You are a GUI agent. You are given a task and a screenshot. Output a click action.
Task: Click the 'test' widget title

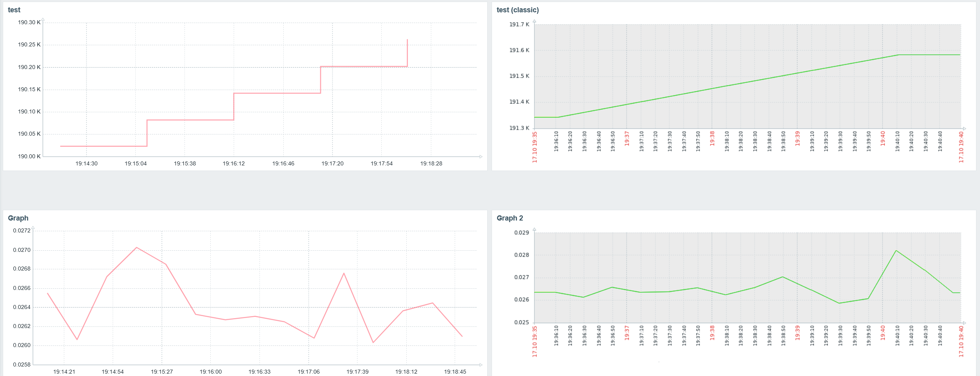(x=14, y=10)
